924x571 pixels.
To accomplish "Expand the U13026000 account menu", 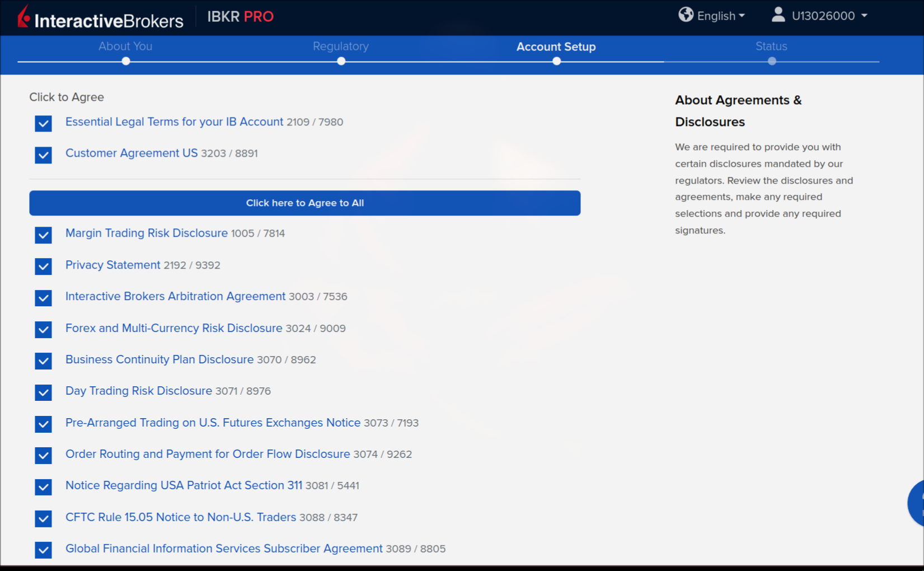I will [829, 16].
